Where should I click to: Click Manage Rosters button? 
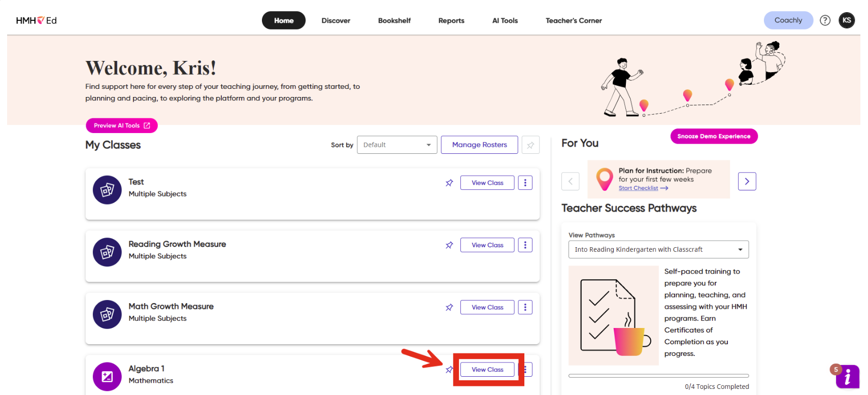480,145
